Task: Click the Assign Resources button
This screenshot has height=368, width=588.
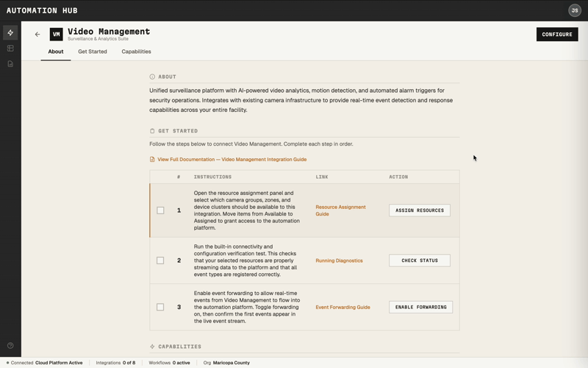Action: tap(420, 210)
